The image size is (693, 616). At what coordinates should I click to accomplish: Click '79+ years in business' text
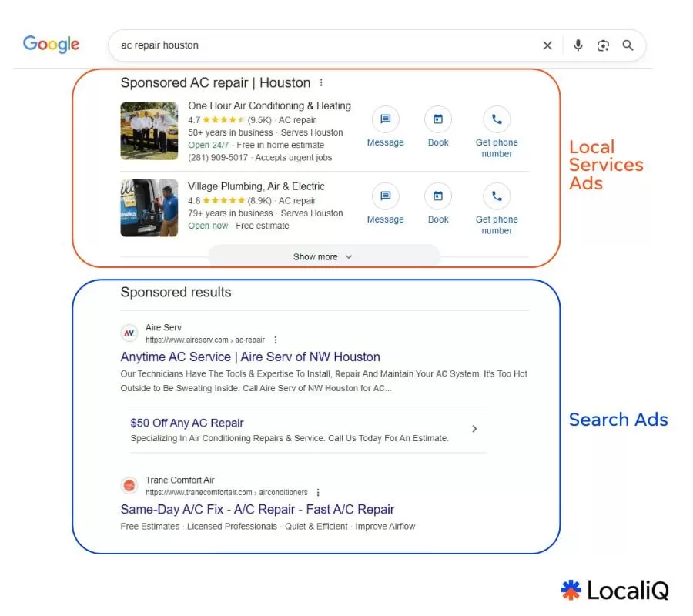[230, 213]
